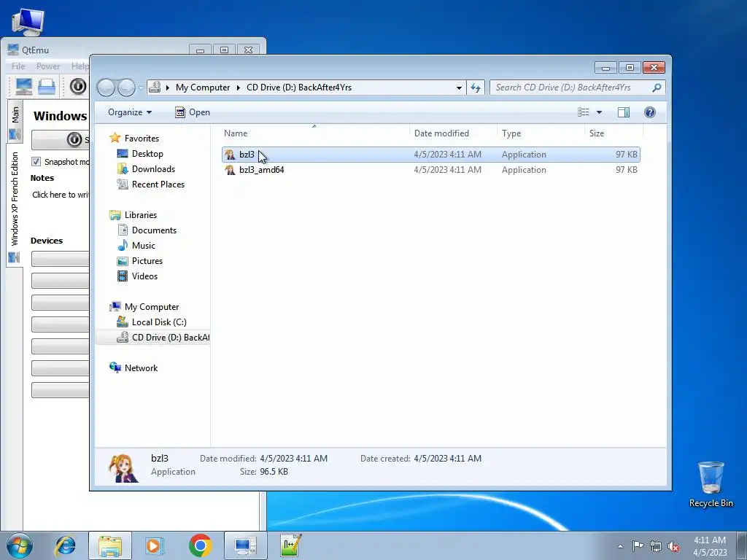Toggle the preview pane icon
Image resolution: width=747 pixels, height=560 pixels.
coord(624,112)
